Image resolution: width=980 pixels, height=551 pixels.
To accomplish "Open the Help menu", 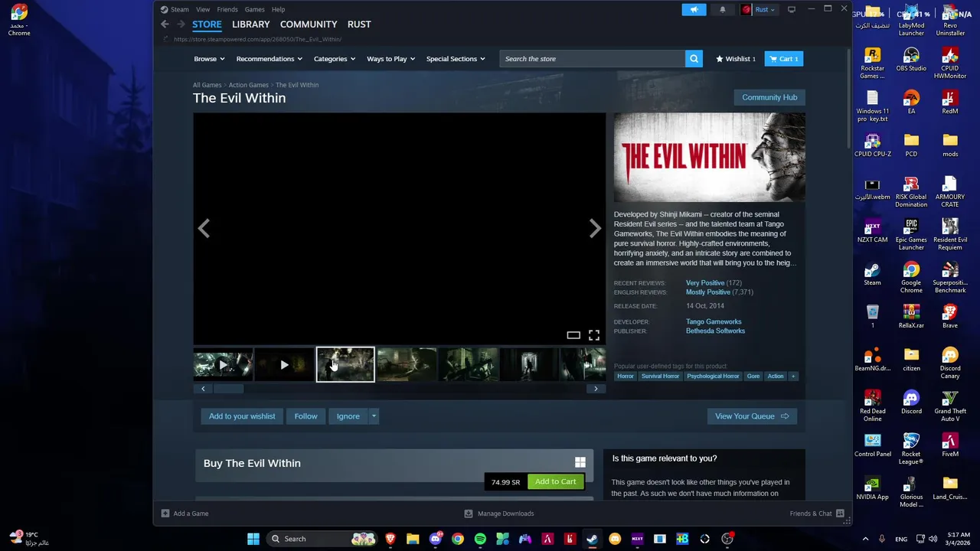I will tap(278, 9).
